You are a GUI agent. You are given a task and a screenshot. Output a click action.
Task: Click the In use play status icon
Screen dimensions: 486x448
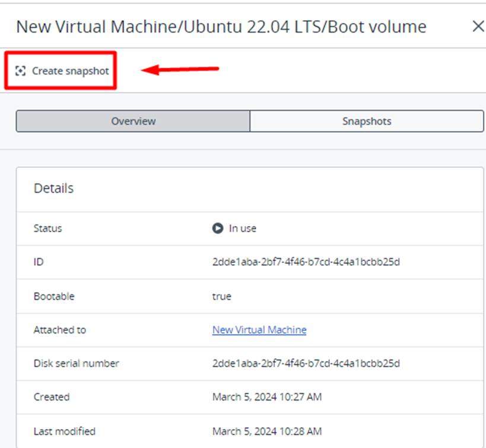(x=218, y=228)
